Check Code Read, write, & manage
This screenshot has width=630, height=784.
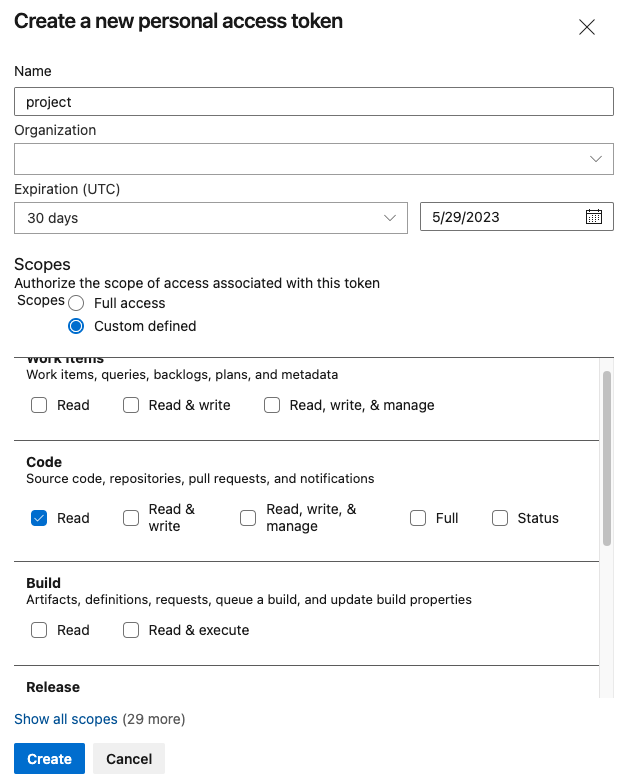248,518
